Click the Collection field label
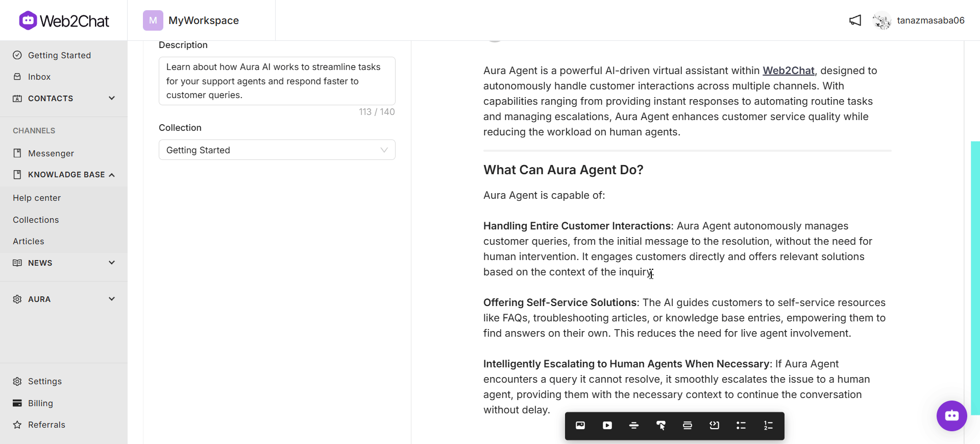 (x=180, y=128)
